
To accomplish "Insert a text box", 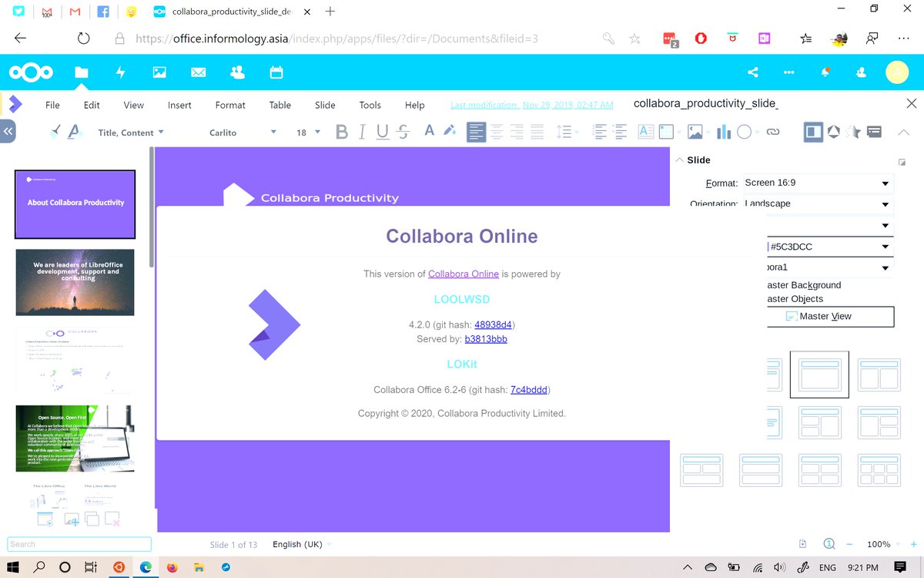I will coord(646,132).
